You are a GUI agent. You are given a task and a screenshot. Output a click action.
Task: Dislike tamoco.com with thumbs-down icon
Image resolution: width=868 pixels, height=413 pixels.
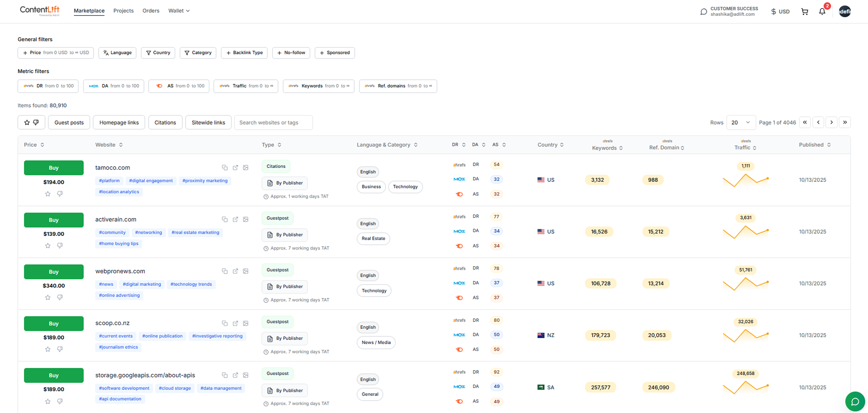[x=60, y=194]
